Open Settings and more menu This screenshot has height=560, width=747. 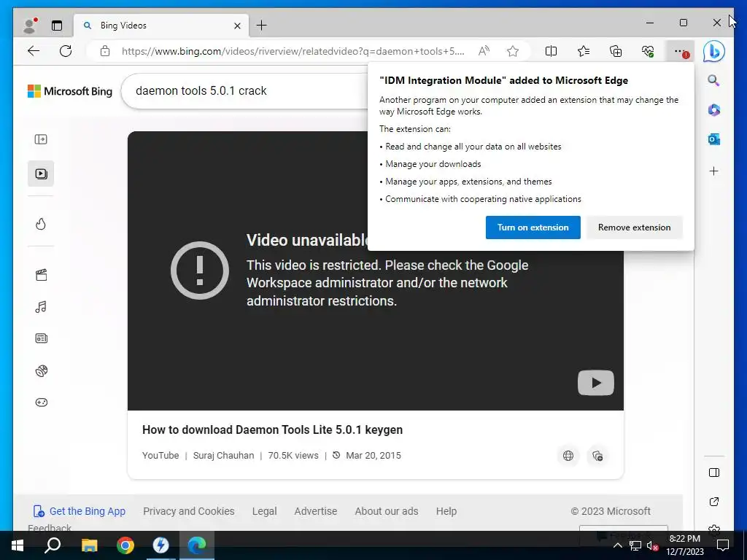pos(681,52)
